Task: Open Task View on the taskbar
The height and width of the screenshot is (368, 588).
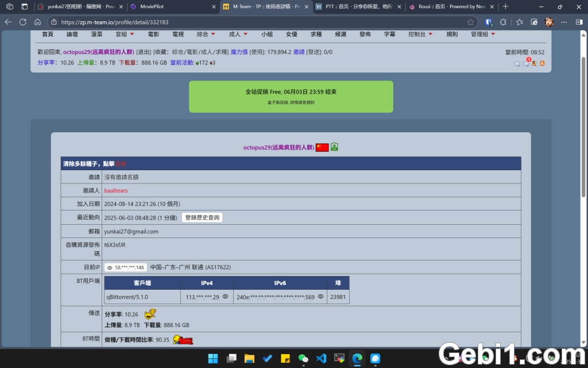Action: click(231, 359)
